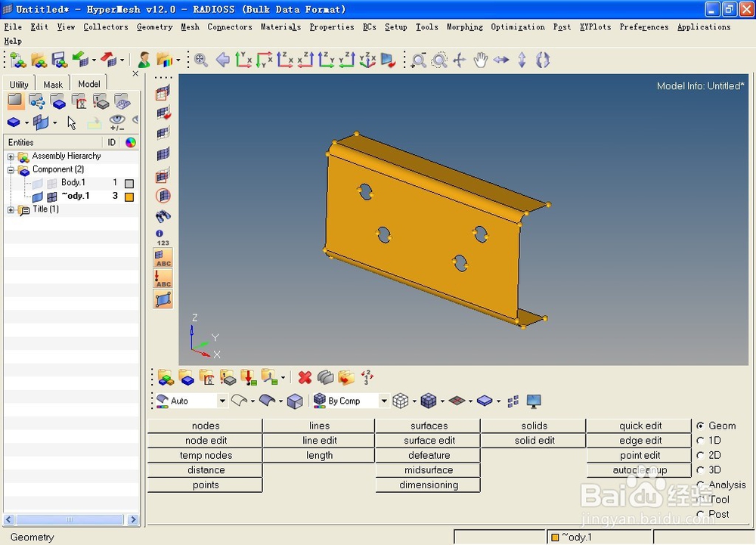Select the 2D panel radio button

click(700, 455)
